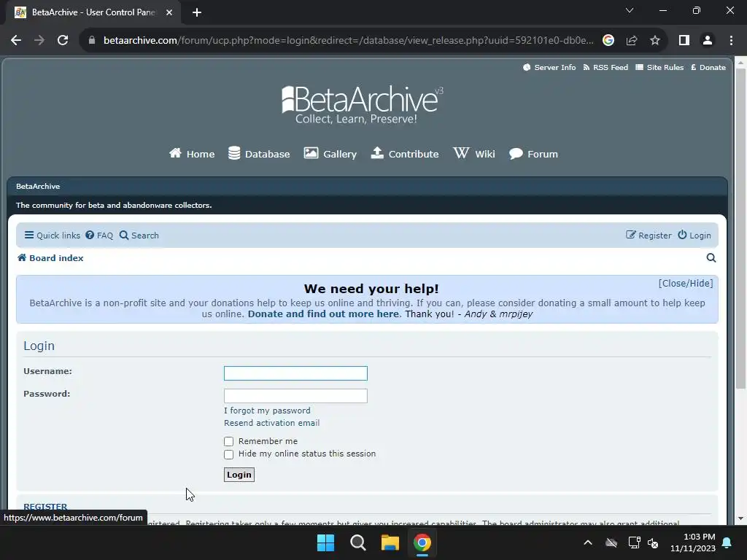Open the Login link in forum bar

pos(694,236)
